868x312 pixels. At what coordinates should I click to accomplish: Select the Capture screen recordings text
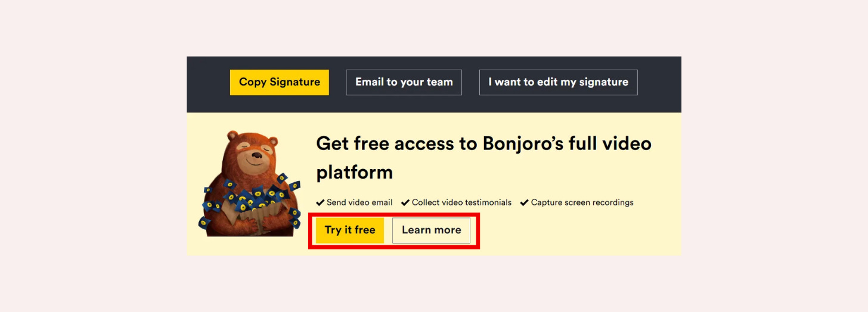pyautogui.click(x=582, y=202)
